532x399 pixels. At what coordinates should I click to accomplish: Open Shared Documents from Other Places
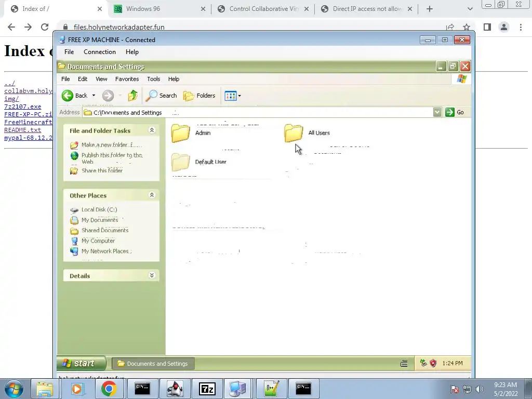[105, 230]
